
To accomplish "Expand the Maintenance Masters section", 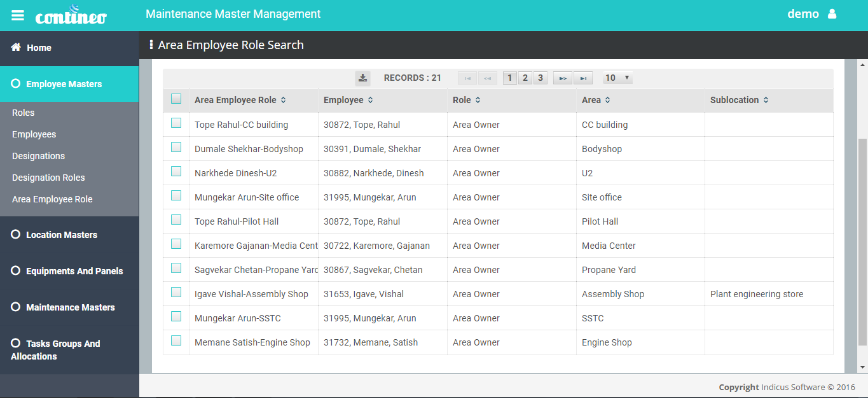I will pos(69,307).
